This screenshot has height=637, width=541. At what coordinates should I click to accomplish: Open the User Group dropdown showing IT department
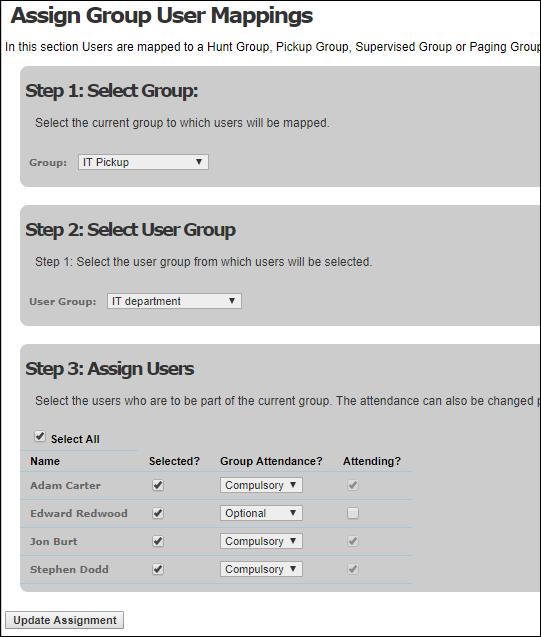174,301
